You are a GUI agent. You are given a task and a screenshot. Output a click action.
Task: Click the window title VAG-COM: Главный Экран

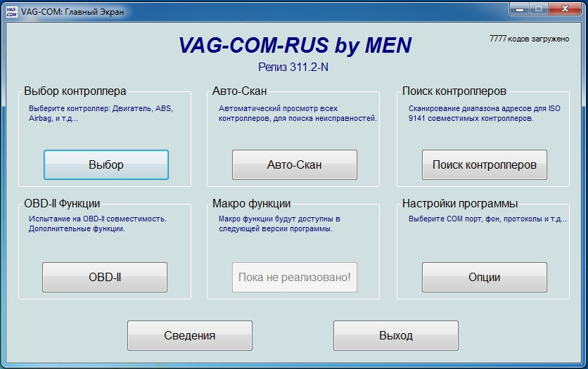72,12
